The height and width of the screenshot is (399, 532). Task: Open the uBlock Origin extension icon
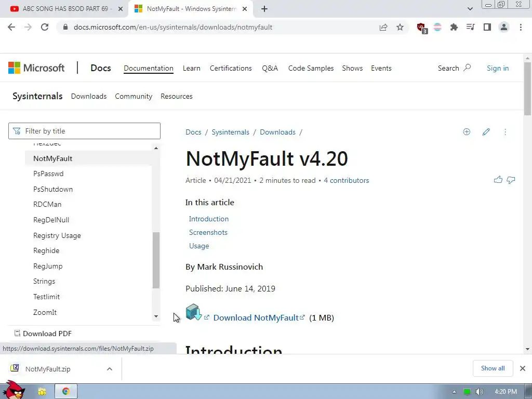(x=422, y=28)
